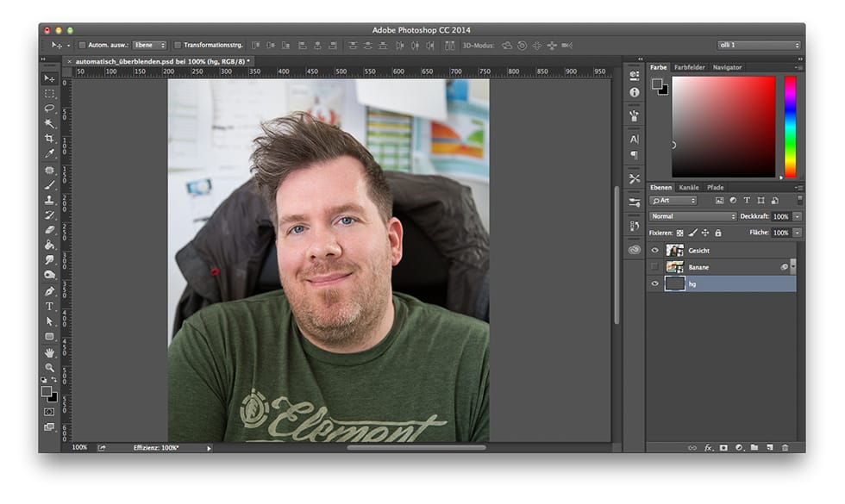
Task: Hide the Gesicht layer
Action: (654, 251)
